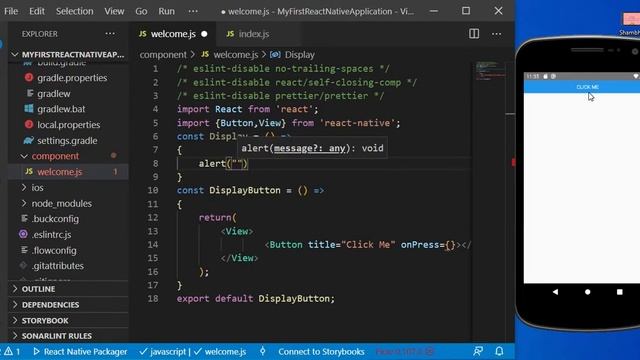640x360 pixels.
Task: Open the View menu
Action: 114,11
